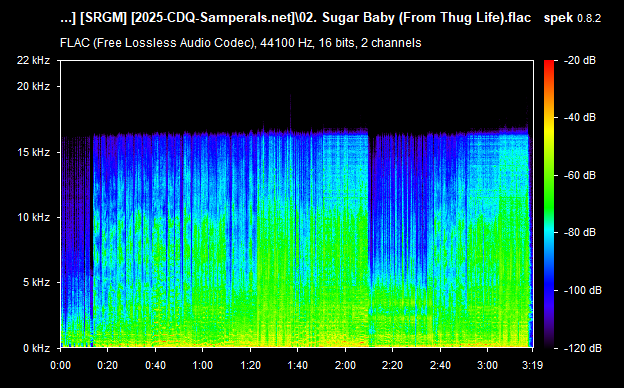624x388 pixels.
Task: Click the tall spike near 1:37 in spectrogram
Action: (x=290, y=113)
